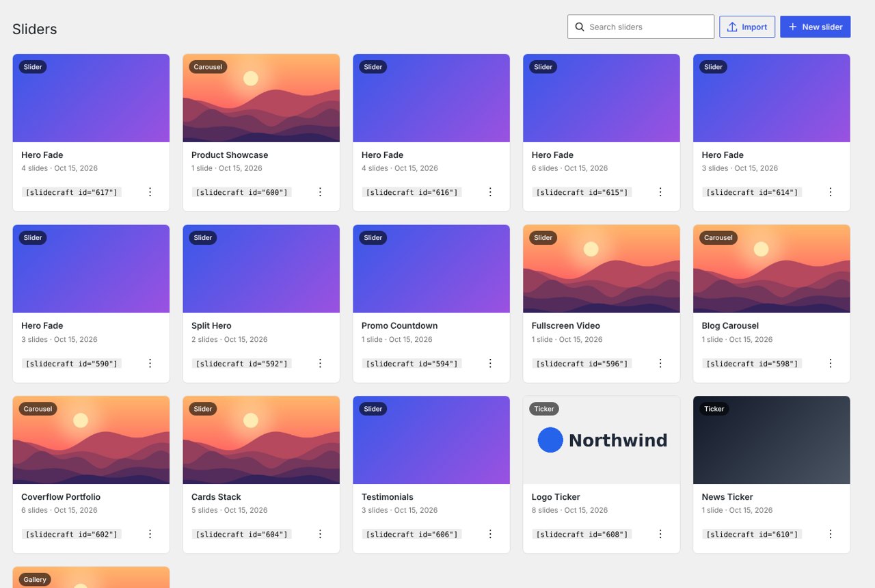Screen dimensions: 875x588
Task: Open the three-dot menu for slider id 614
Action: 831,192
